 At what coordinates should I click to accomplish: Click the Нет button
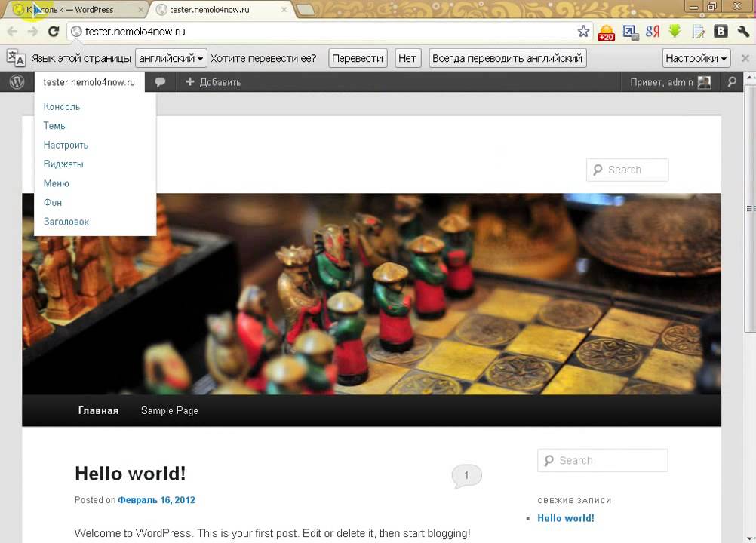pos(407,58)
